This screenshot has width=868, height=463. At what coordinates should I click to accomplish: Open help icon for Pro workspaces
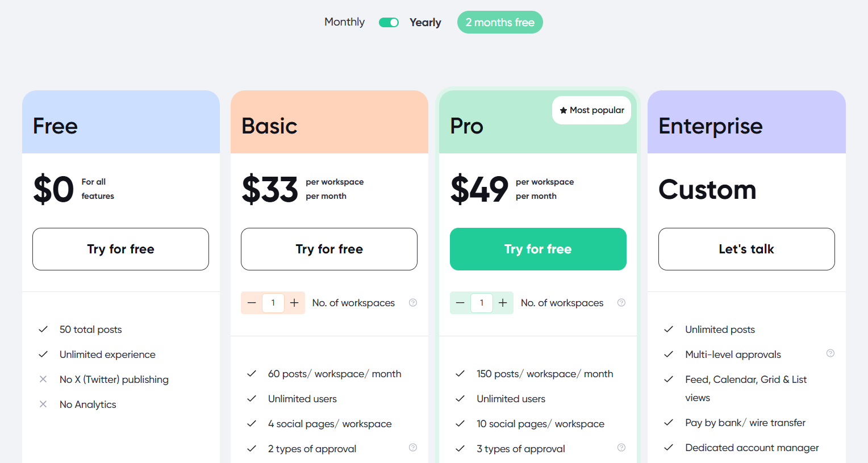621,303
